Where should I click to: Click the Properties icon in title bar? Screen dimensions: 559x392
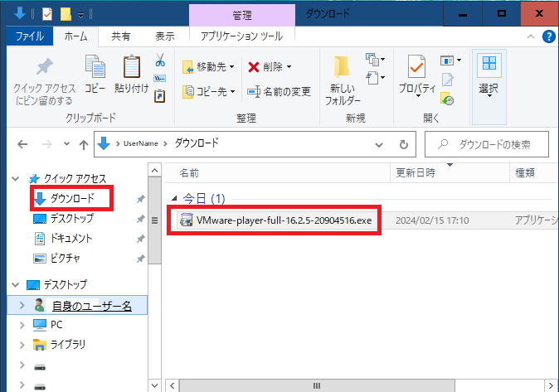[x=47, y=14]
